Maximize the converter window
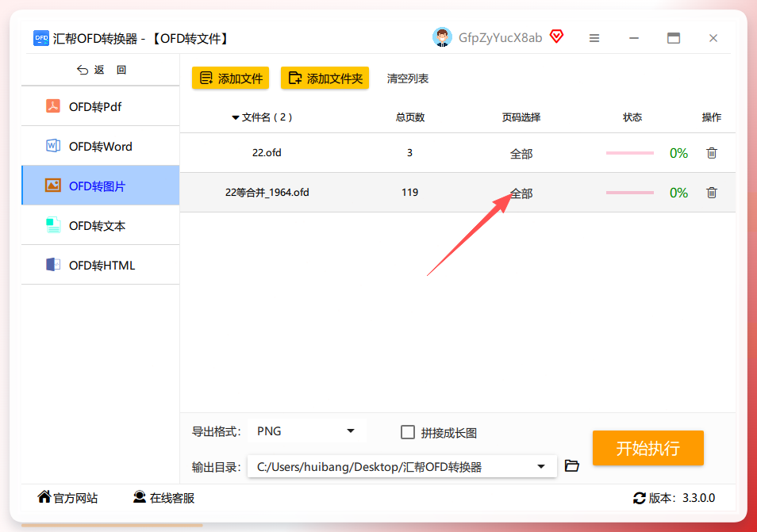The image size is (757, 532). click(674, 38)
